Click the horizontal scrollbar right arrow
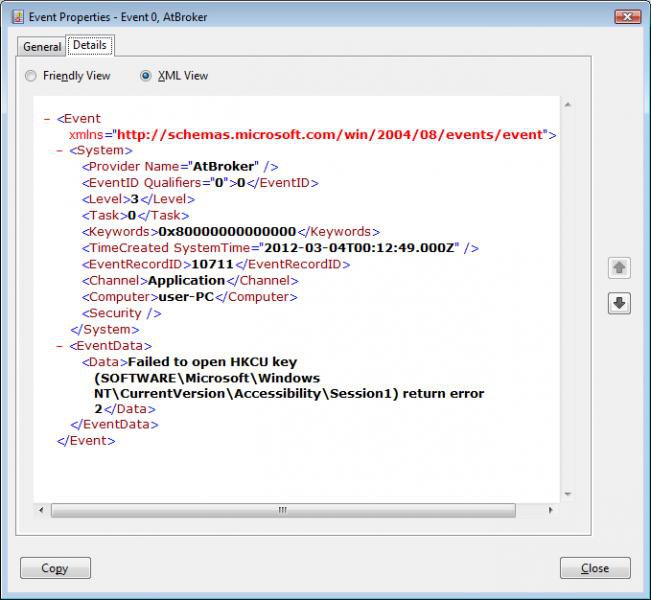Screen dimensions: 651x600 pos(551,510)
